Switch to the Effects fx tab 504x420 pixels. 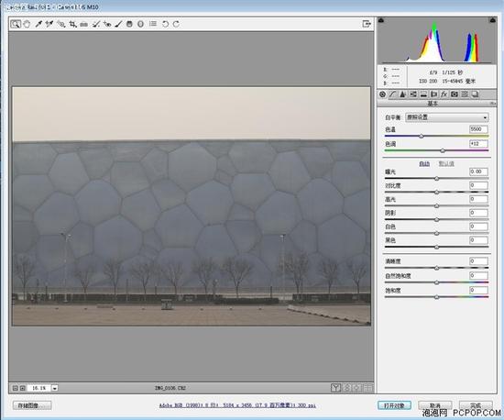444,94
